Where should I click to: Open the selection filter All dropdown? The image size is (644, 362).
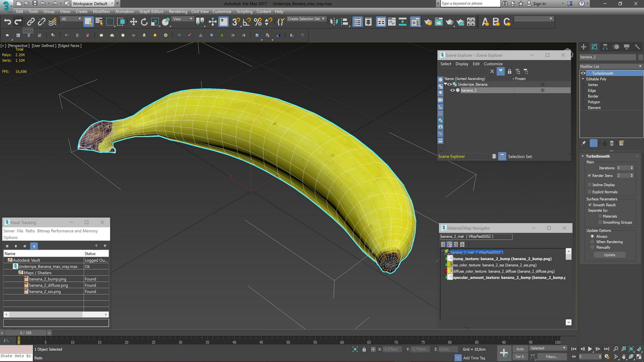[x=71, y=19]
